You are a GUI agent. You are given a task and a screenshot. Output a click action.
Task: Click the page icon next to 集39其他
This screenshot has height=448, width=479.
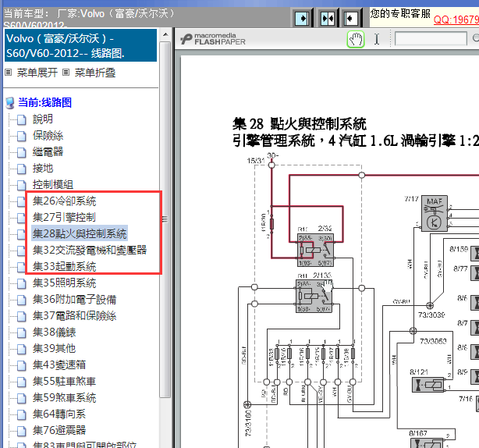21,349
